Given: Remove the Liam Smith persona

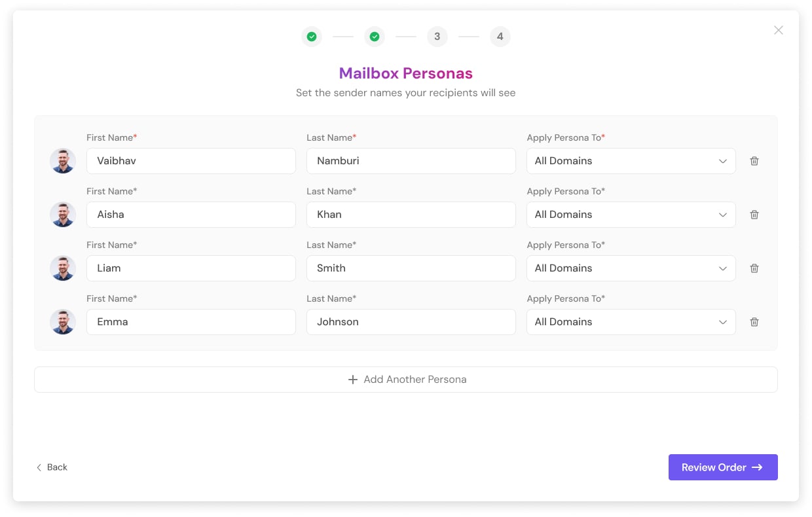Looking at the screenshot, I should (x=754, y=268).
